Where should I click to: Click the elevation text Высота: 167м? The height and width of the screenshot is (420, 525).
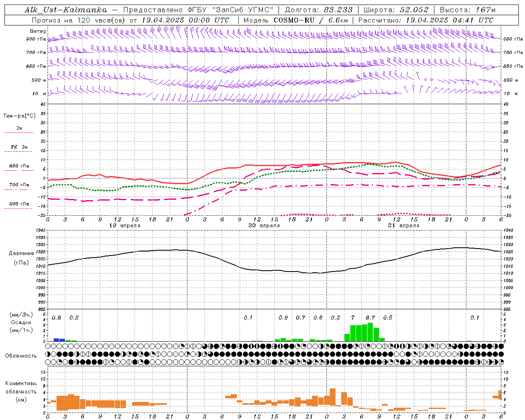point(468,10)
